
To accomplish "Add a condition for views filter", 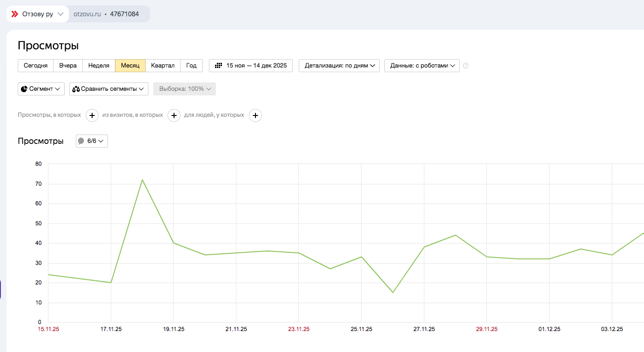I will pyautogui.click(x=92, y=115).
